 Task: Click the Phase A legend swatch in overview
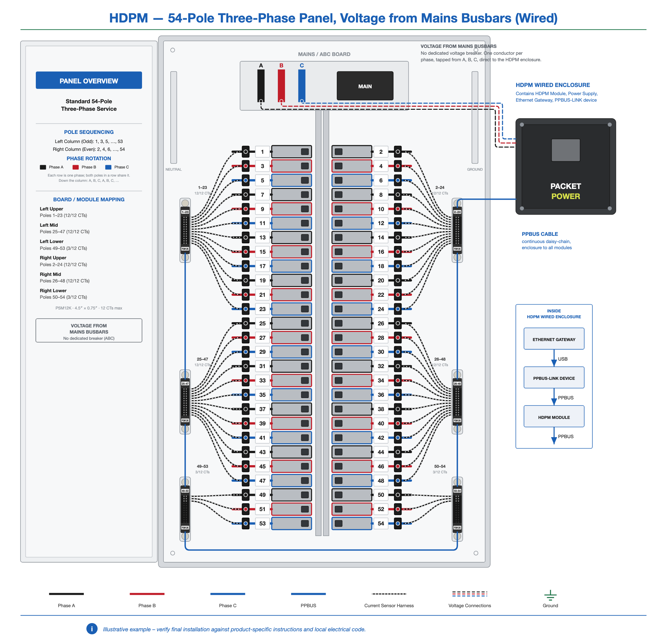pos(43,167)
